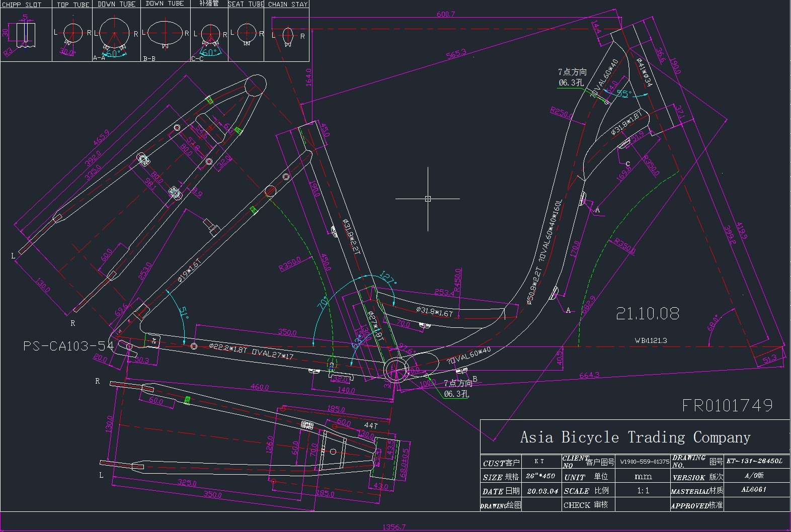Select the 600.7 top horizontal dimension
The image size is (791, 532).
coord(445,14)
